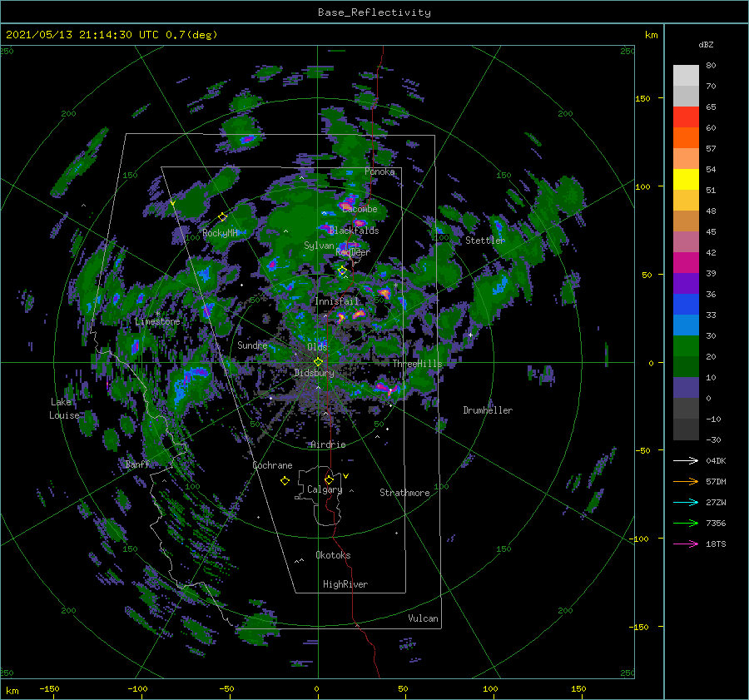The height and width of the screenshot is (700, 749).
Task: Click the dark grey -10–0 dBZ swatch
Action: point(686,408)
